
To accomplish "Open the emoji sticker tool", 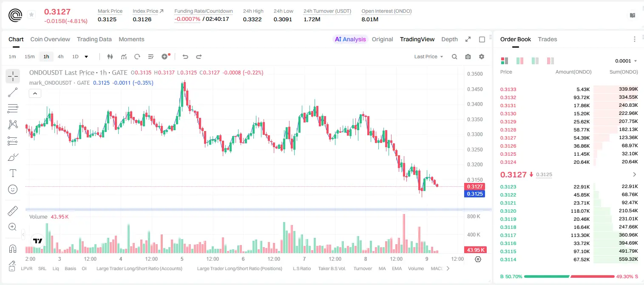I will point(13,189).
